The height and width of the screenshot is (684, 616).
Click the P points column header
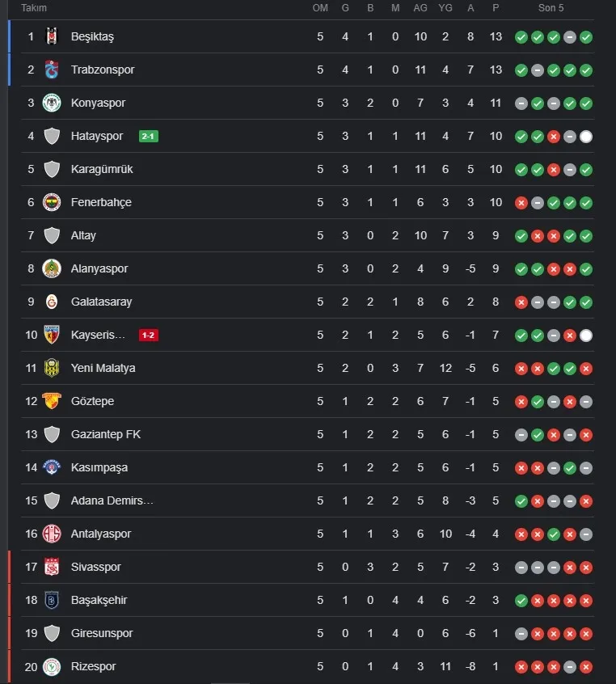(496, 8)
